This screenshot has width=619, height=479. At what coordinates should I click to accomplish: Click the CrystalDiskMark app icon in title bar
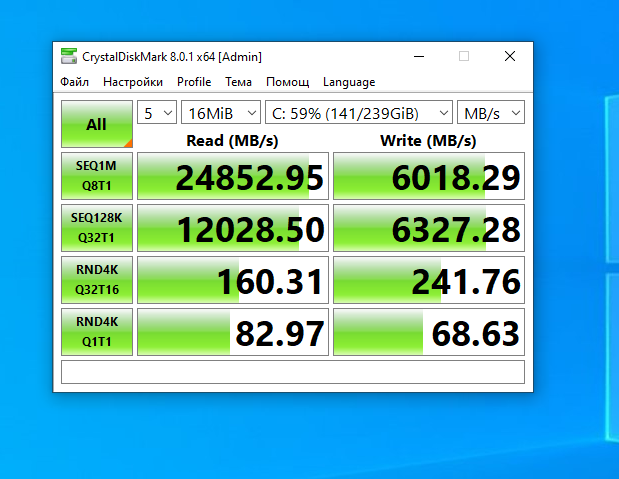(x=69, y=56)
